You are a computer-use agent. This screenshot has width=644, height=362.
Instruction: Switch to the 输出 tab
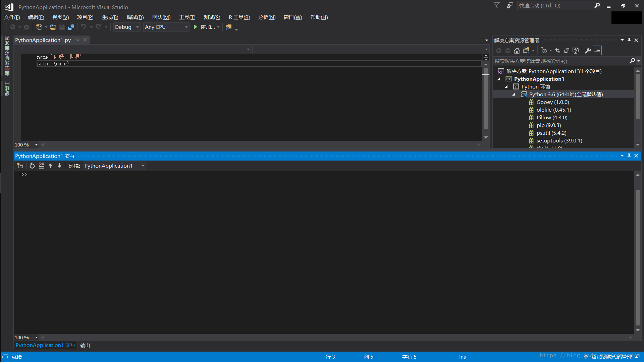tap(85, 345)
